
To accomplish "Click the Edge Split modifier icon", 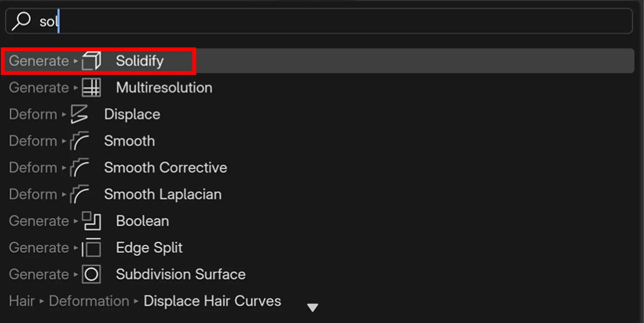I will 92,248.
